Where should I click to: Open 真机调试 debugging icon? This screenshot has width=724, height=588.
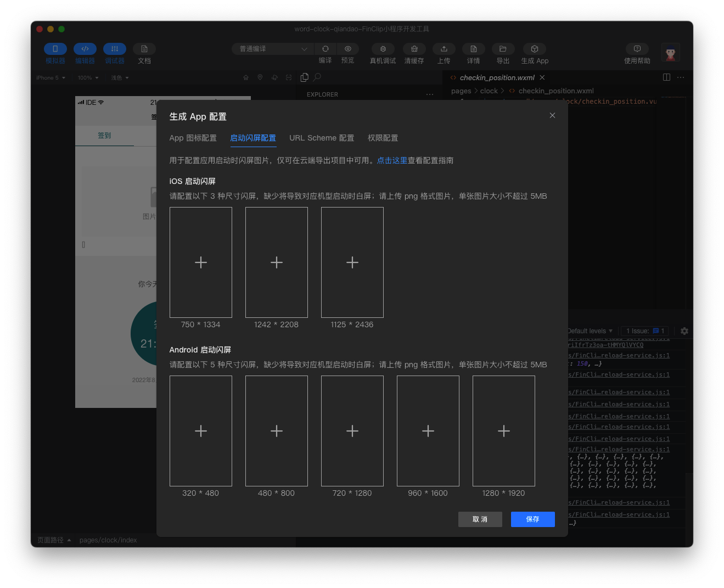tap(383, 49)
